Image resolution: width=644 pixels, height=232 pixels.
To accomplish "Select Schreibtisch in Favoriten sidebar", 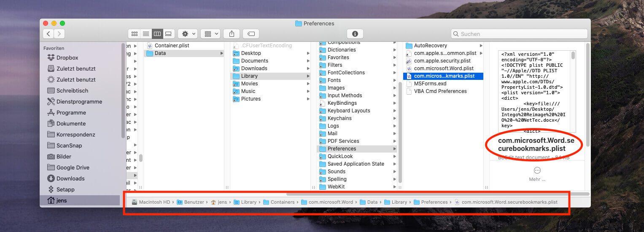I will coord(72,90).
